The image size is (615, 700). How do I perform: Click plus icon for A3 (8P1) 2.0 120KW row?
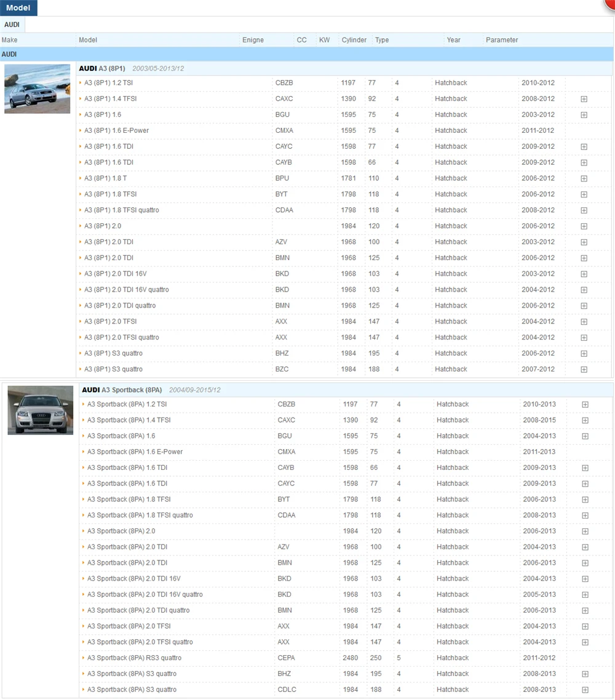[x=584, y=226]
